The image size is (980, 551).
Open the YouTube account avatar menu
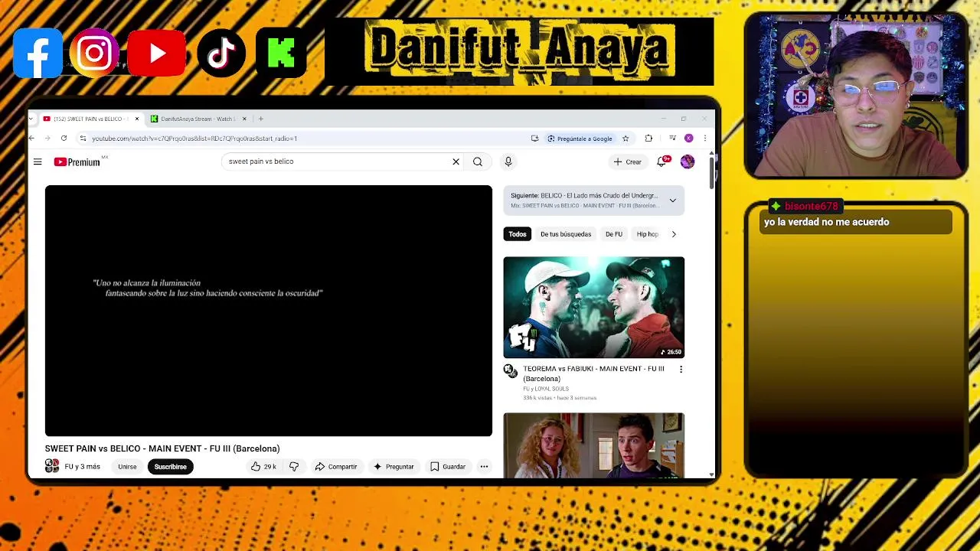688,161
